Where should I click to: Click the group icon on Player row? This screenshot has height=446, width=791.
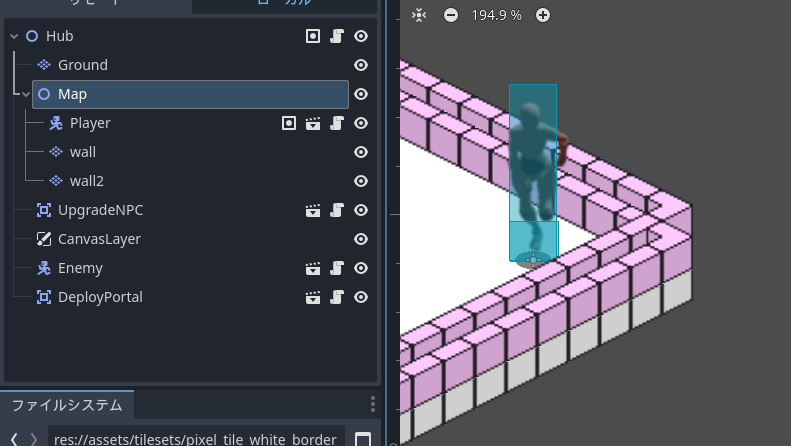coord(289,123)
